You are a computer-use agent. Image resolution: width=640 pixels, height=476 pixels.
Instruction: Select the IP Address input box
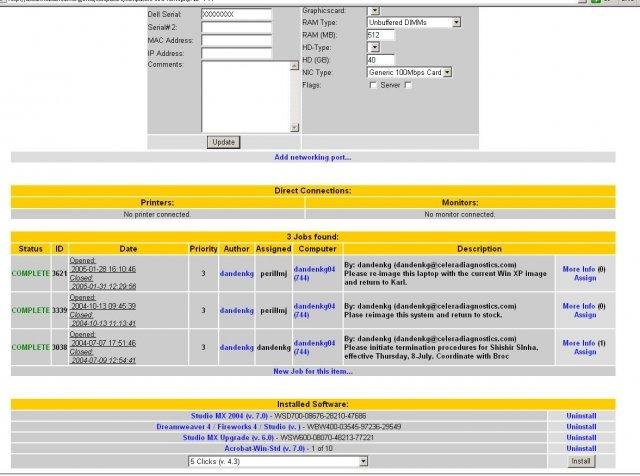tap(236, 53)
